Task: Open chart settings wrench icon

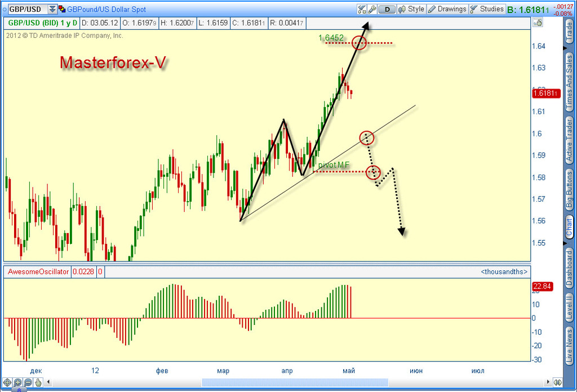Action: tap(372, 9)
